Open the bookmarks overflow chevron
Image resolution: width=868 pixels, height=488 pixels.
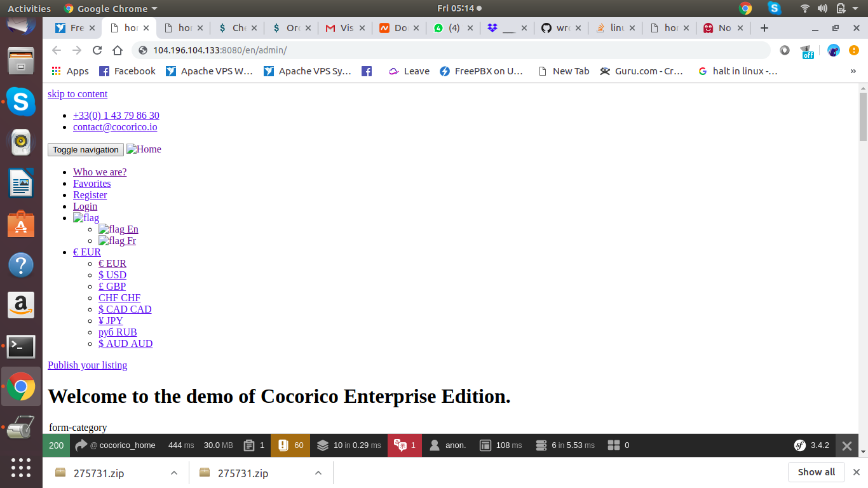(853, 71)
